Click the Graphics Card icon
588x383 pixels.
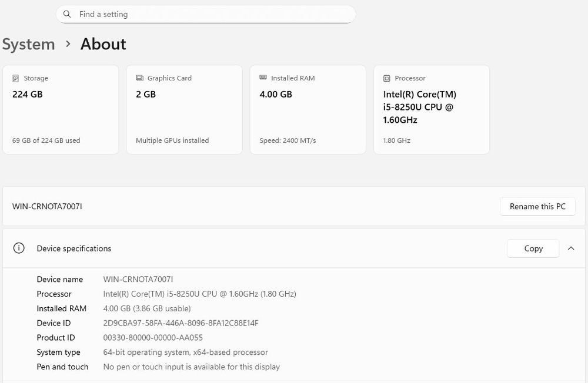coord(139,78)
